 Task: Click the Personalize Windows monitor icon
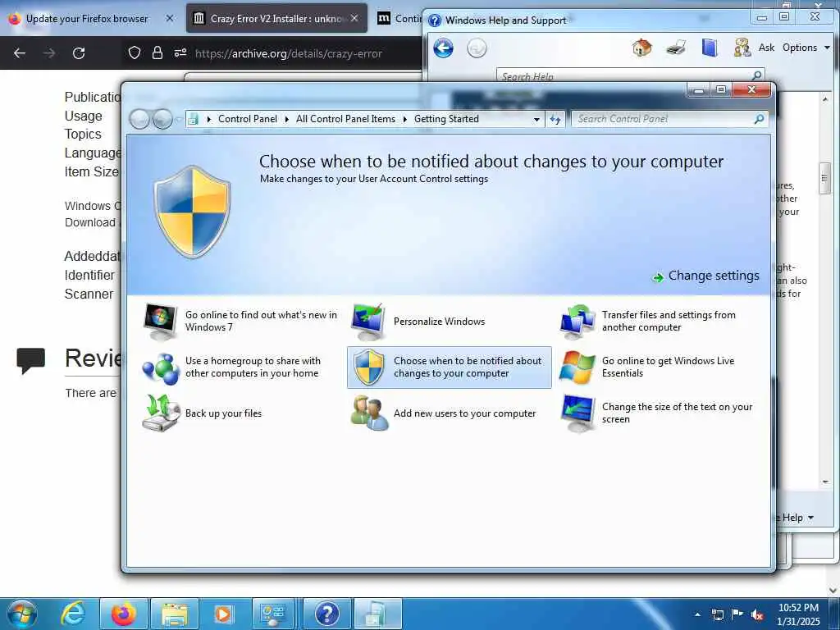(368, 322)
